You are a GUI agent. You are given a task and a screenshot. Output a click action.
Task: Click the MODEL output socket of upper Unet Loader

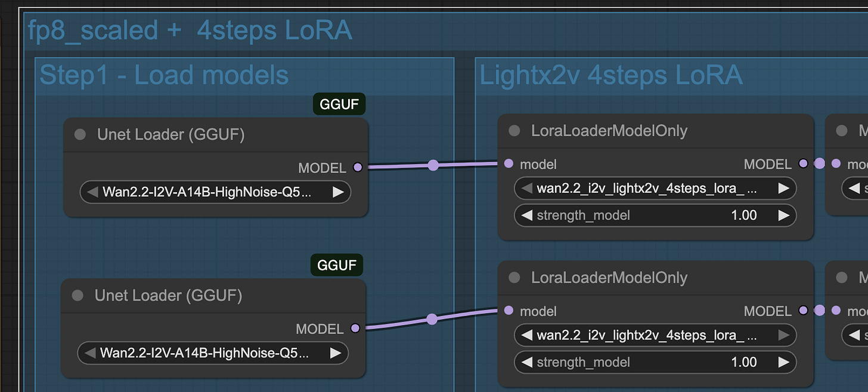(358, 168)
